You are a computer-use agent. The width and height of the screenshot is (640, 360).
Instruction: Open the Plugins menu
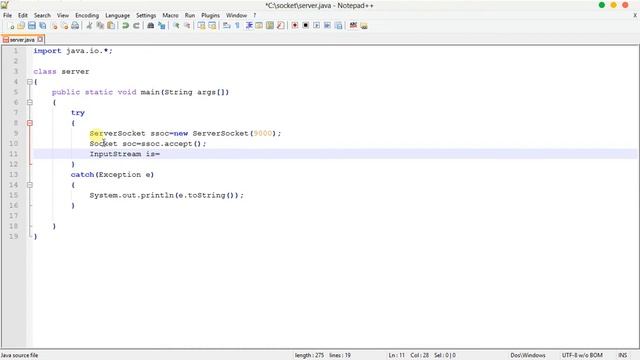coord(211,16)
